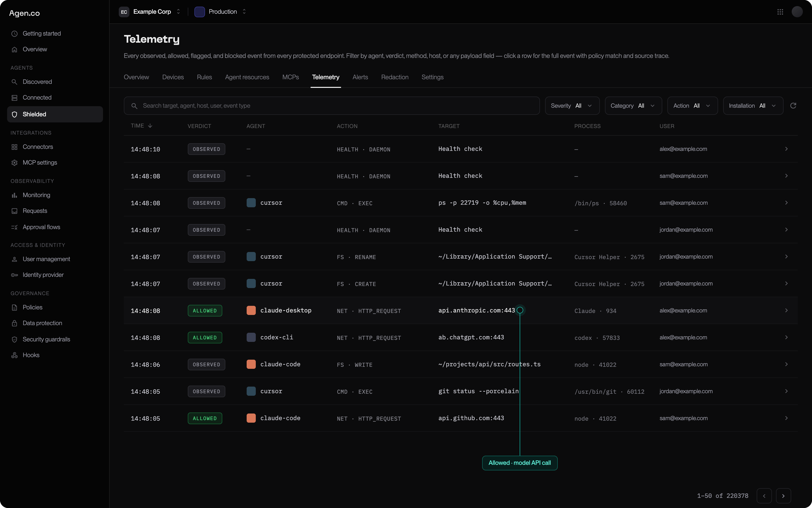The image size is (812, 508).
Task: Open the apps grid icon in the top bar
Action: pyautogui.click(x=780, y=12)
